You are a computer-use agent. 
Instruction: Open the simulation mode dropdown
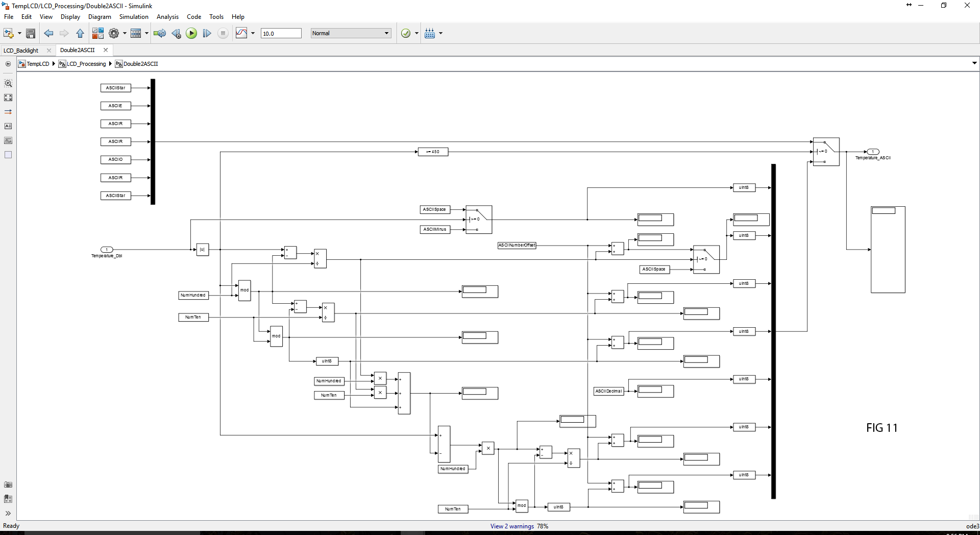351,33
